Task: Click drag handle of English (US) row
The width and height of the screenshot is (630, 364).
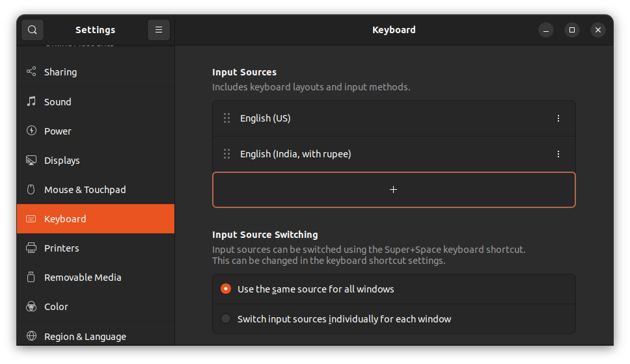Action: pyautogui.click(x=226, y=118)
